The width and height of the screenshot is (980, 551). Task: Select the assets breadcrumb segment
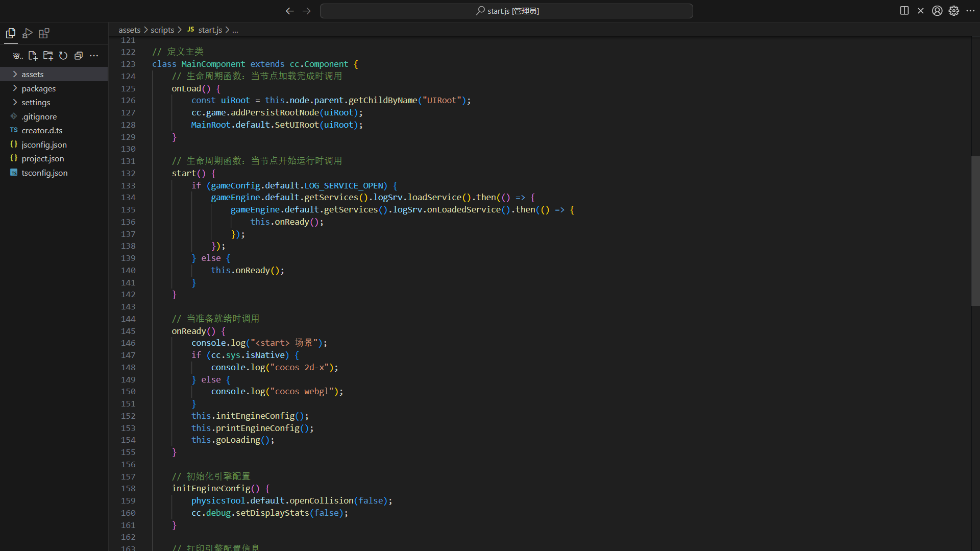(130, 30)
